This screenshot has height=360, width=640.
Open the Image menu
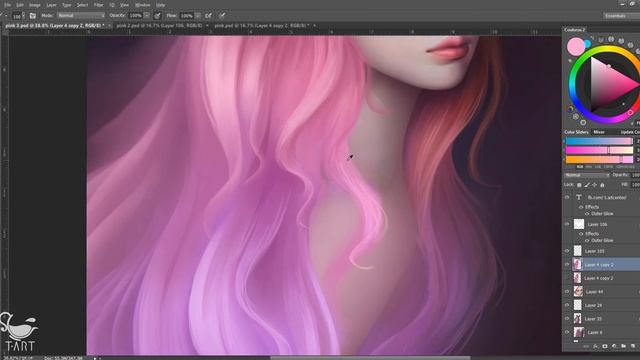pyautogui.click(x=35, y=5)
